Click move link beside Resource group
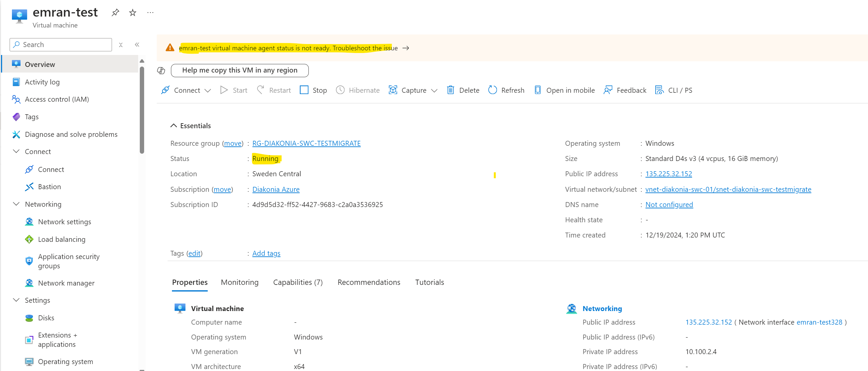Image resolution: width=868 pixels, height=371 pixels. point(233,143)
